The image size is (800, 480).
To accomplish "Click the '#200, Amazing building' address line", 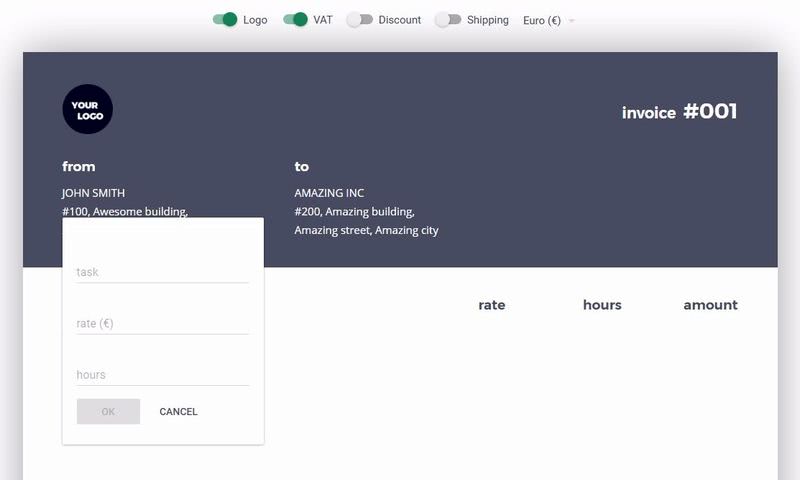I will pyautogui.click(x=354, y=212).
